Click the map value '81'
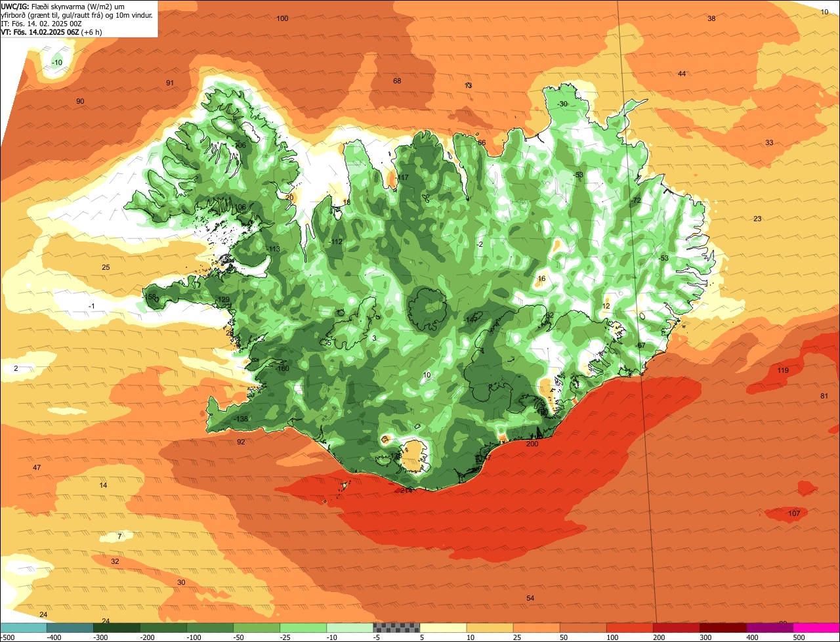Image resolution: width=840 pixels, height=642 pixels. pyautogui.click(x=824, y=396)
